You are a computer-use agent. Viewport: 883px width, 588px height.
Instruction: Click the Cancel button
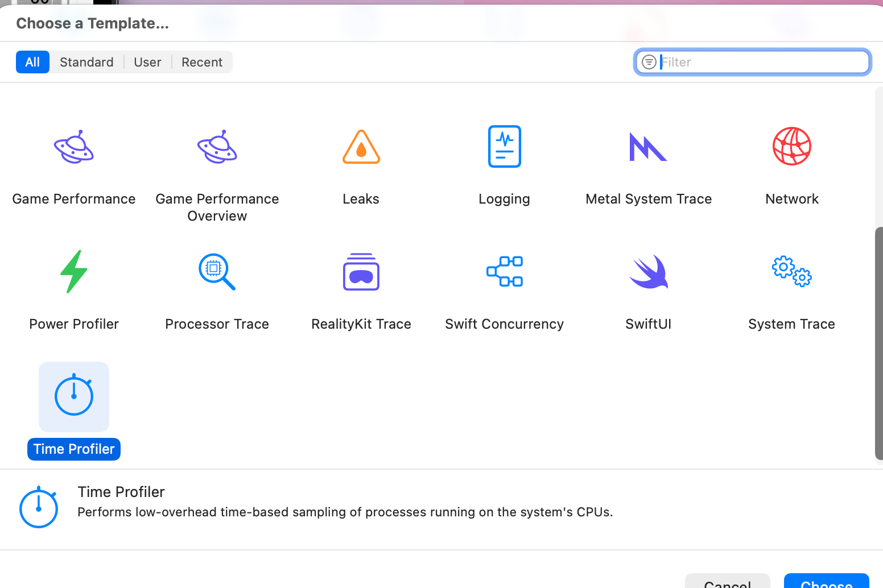[728, 581]
